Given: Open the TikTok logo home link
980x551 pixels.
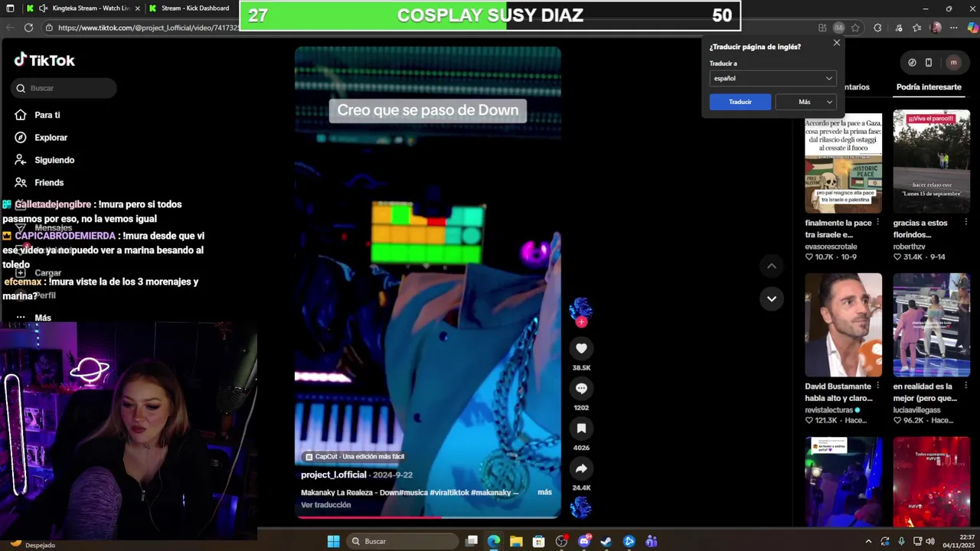Looking at the screenshot, I should tap(44, 60).
